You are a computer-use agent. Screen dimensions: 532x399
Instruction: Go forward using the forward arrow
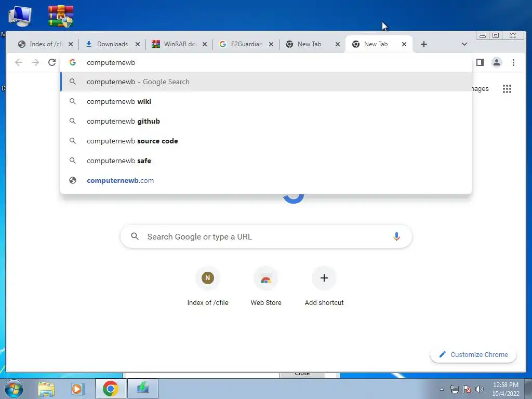click(35, 62)
